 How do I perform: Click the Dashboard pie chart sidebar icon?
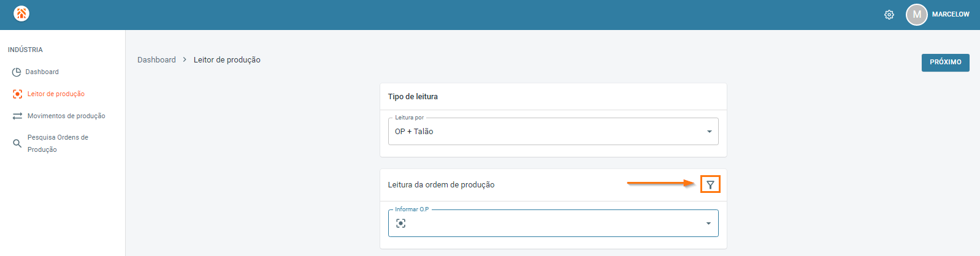(17, 72)
